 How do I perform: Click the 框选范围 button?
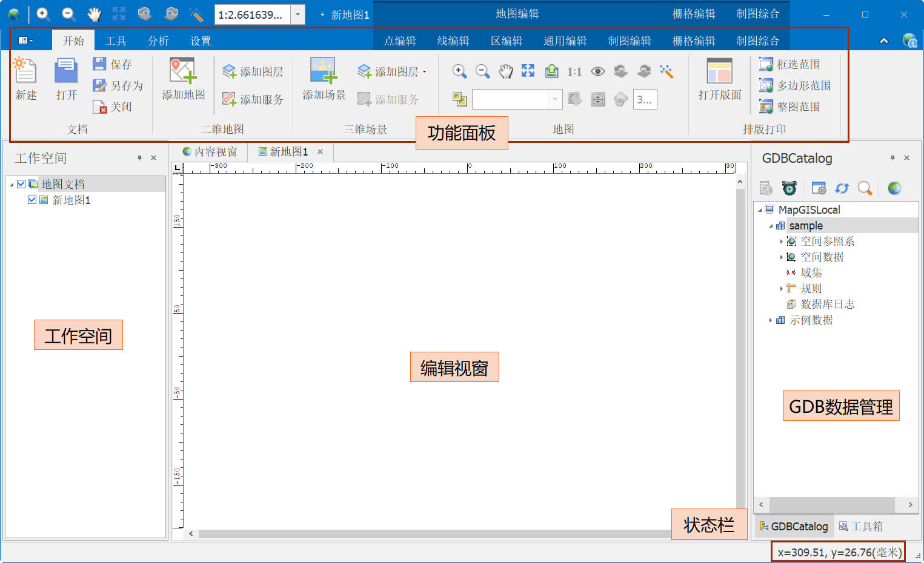[x=791, y=64]
